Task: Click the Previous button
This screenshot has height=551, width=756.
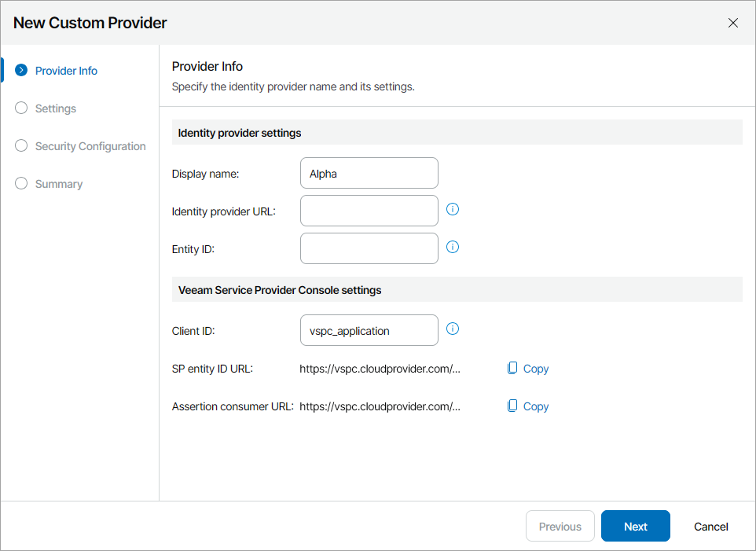Action: [560, 527]
